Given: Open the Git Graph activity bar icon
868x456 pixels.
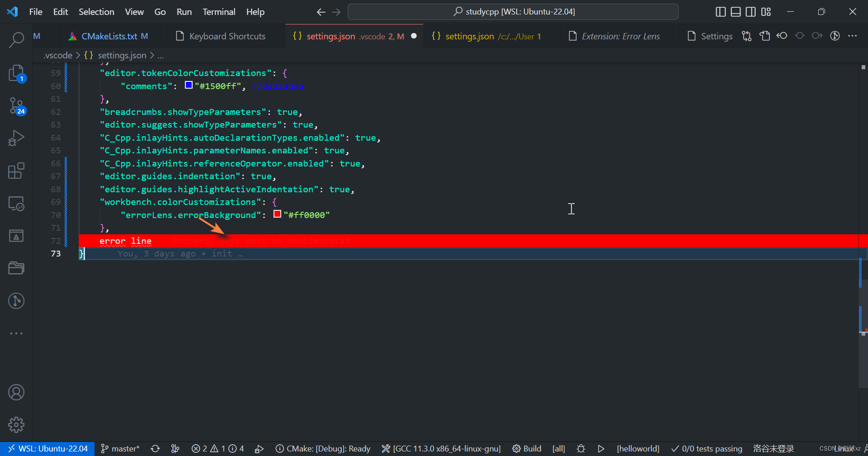Looking at the screenshot, I should point(16,301).
